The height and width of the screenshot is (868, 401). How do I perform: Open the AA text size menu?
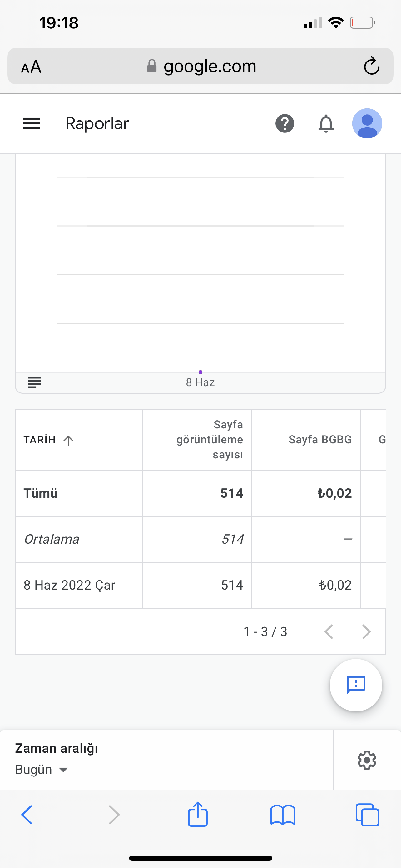(31, 66)
